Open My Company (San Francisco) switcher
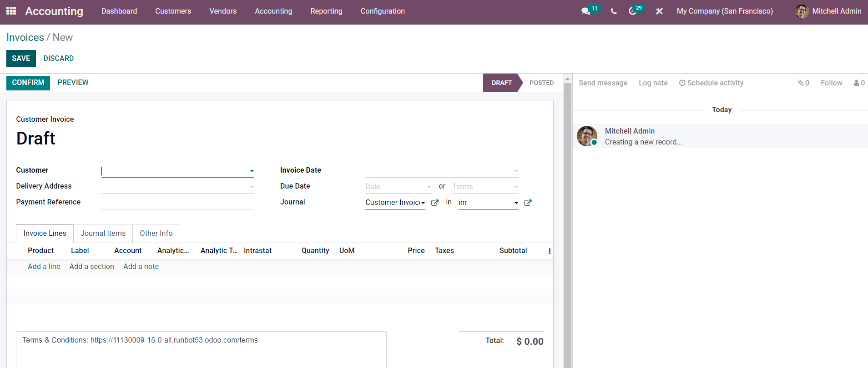 coord(725,11)
